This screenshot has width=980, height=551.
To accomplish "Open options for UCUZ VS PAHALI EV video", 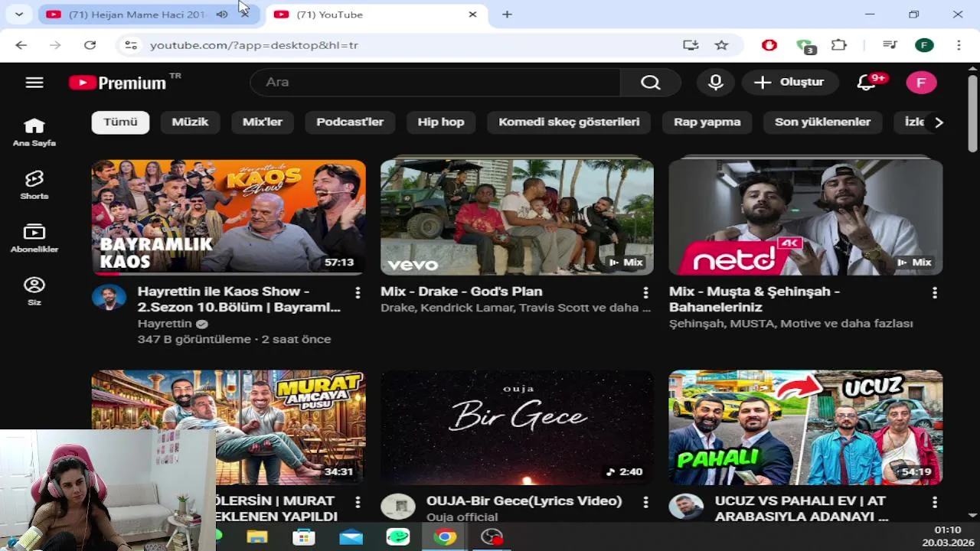I will pyautogui.click(x=934, y=502).
